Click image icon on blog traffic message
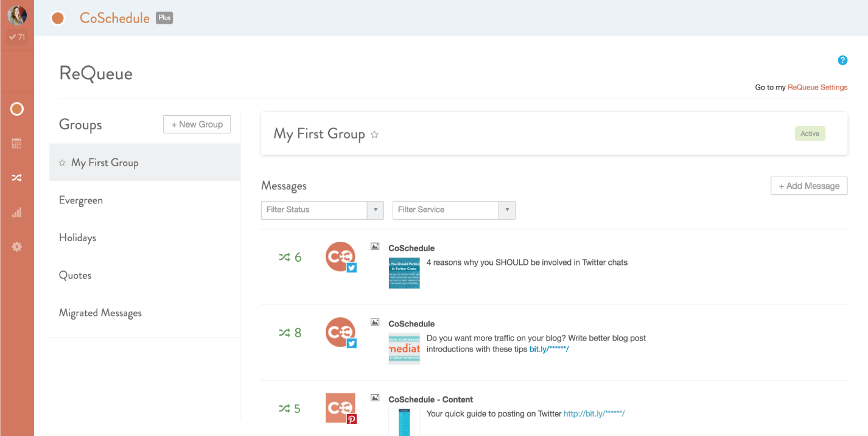The width and height of the screenshot is (868, 436). (375, 322)
